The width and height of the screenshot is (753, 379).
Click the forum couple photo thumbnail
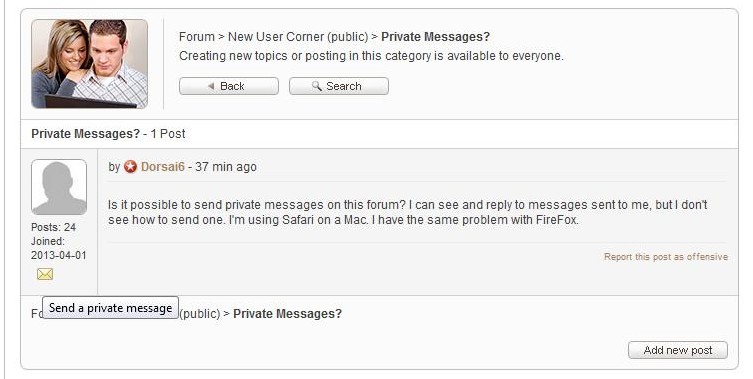point(89,64)
